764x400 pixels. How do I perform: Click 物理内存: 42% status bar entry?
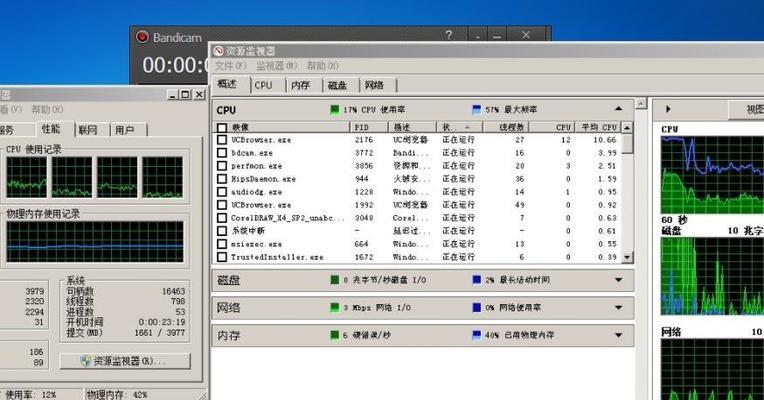pos(117,395)
